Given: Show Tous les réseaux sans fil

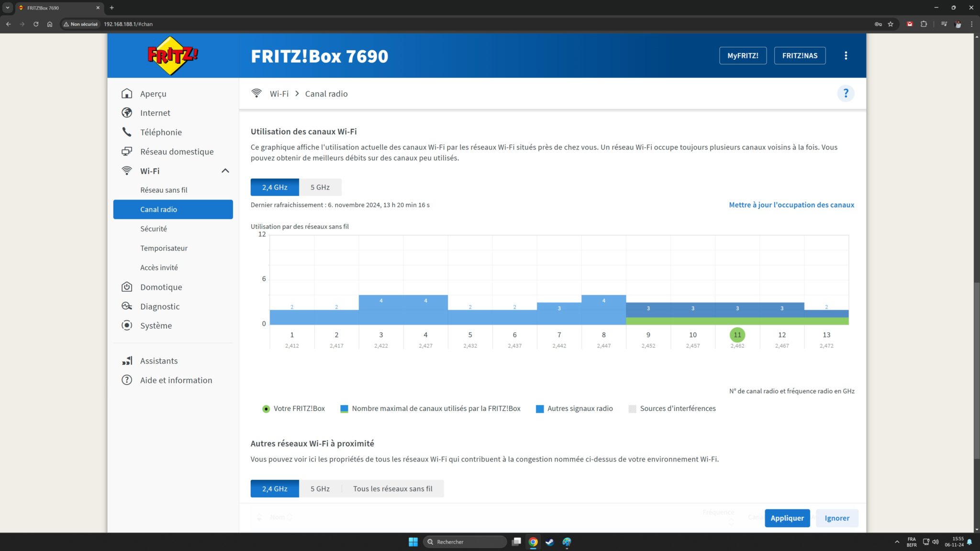Looking at the screenshot, I should [x=393, y=489].
